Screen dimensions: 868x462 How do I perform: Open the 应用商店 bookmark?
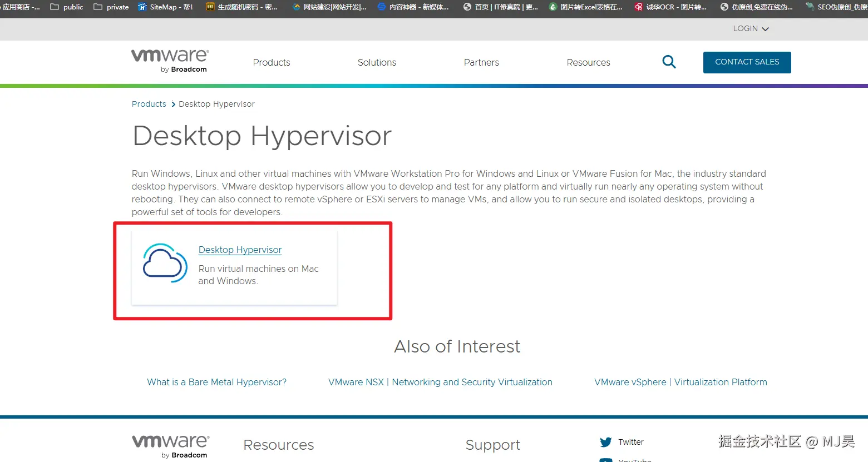[20, 7]
